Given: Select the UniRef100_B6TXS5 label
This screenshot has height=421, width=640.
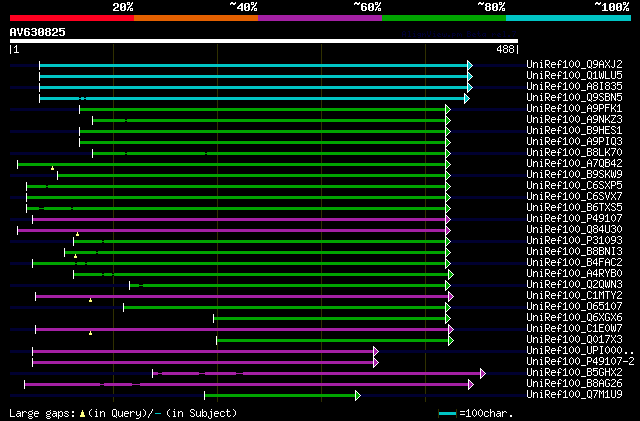Looking at the screenshot, I should [x=574, y=207].
